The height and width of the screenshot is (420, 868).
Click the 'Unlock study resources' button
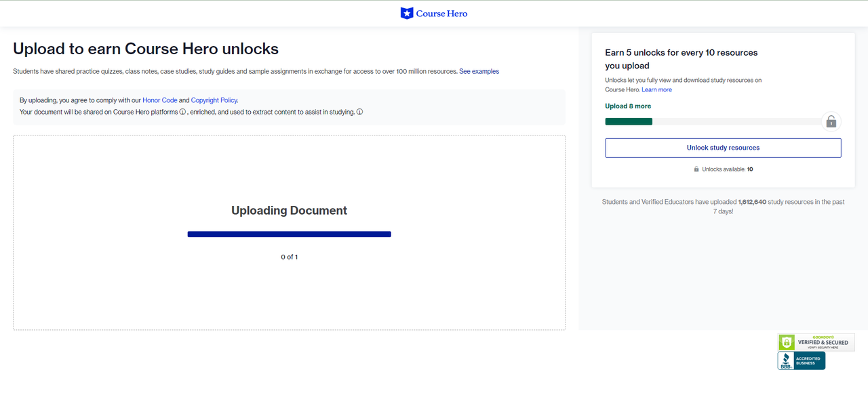click(723, 148)
